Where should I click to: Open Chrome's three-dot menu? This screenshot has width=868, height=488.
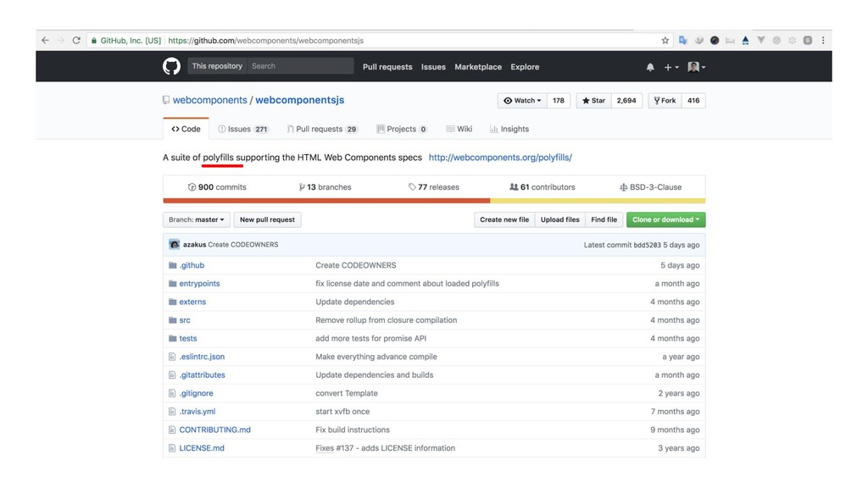tap(823, 40)
